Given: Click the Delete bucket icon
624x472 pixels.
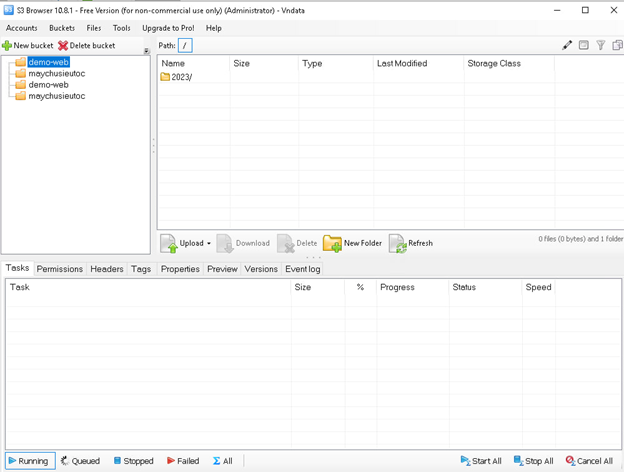Looking at the screenshot, I should point(63,46).
